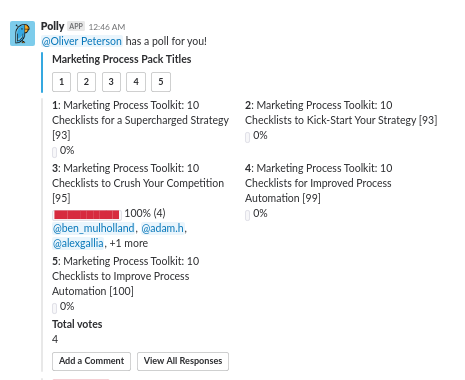The width and height of the screenshot is (465, 380).
Task: Click the Polly parrot app avatar
Action: 22,33
